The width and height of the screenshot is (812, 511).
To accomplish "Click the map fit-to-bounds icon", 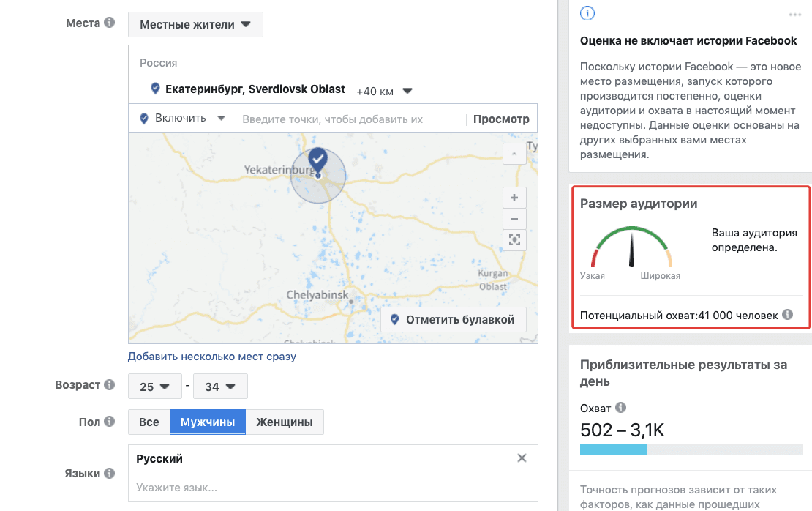I will [514, 240].
